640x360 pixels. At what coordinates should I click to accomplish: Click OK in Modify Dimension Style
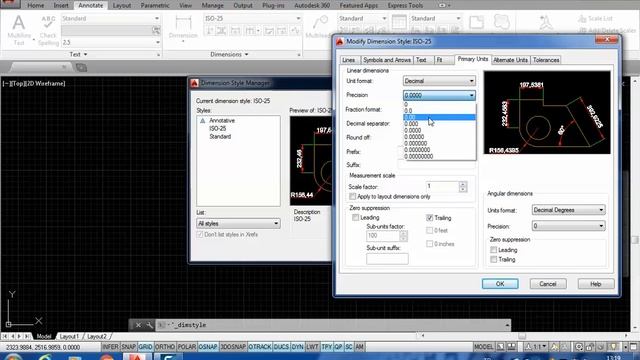[x=500, y=284]
